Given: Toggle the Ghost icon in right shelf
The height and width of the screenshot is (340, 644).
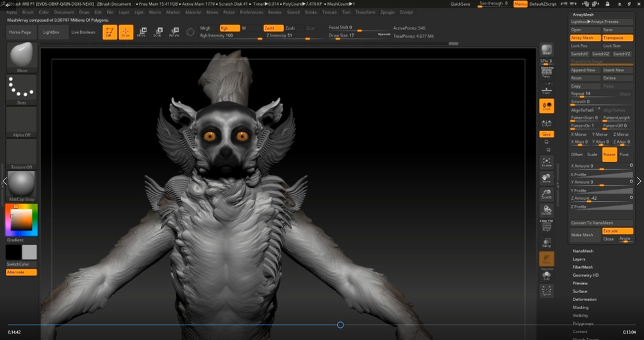Looking at the screenshot, I should [x=547, y=259].
